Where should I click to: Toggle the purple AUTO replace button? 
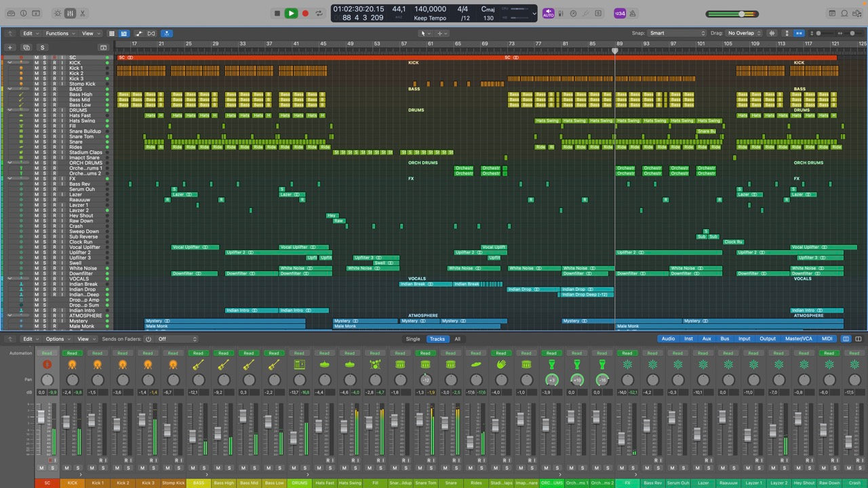(x=548, y=13)
